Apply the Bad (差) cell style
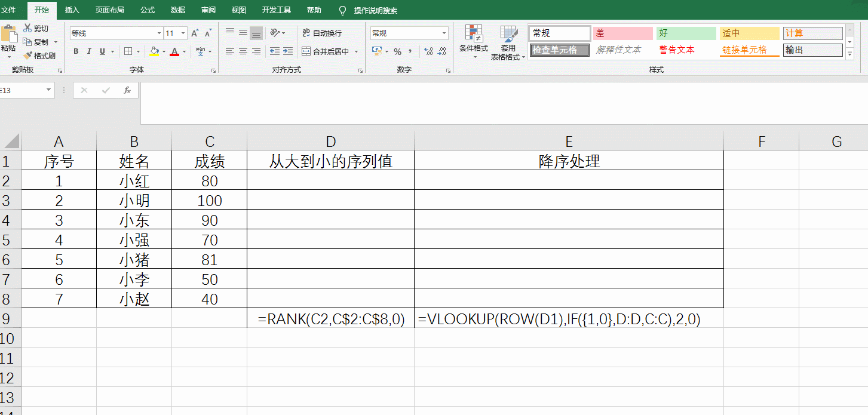This screenshot has width=868, height=415. click(x=623, y=33)
